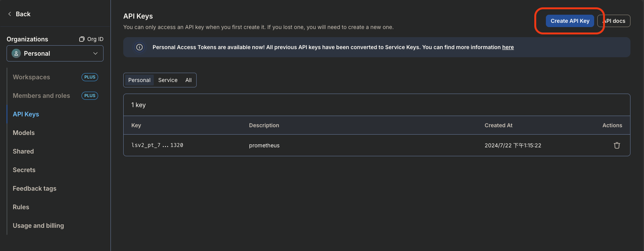Expand the Personal organization dropdown

click(x=95, y=53)
